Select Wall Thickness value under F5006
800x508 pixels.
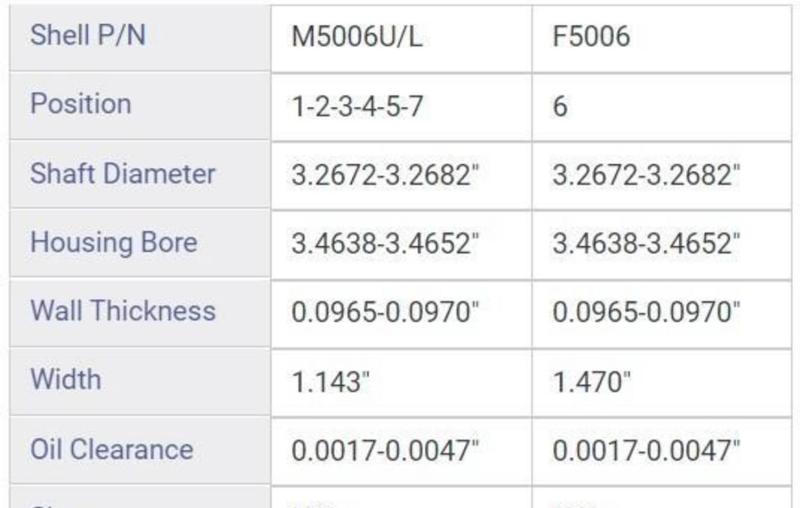click(646, 312)
